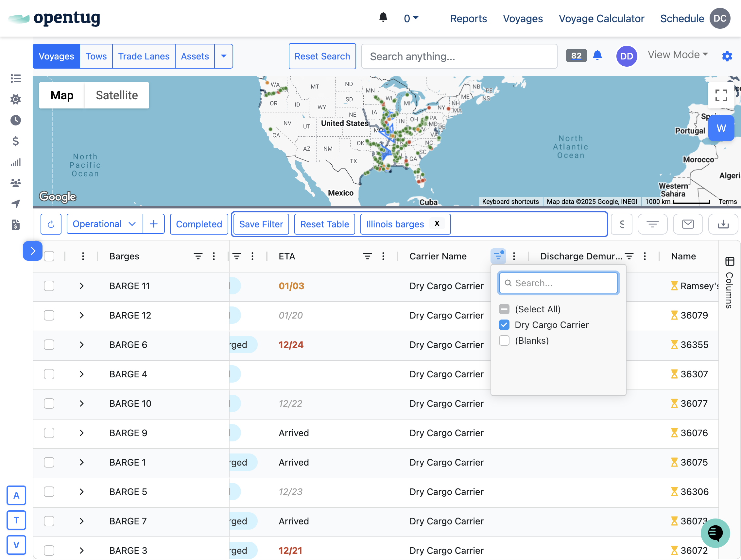
Task: Open the View Mode dropdown
Action: pyautogui.click(x=677, y=55)
